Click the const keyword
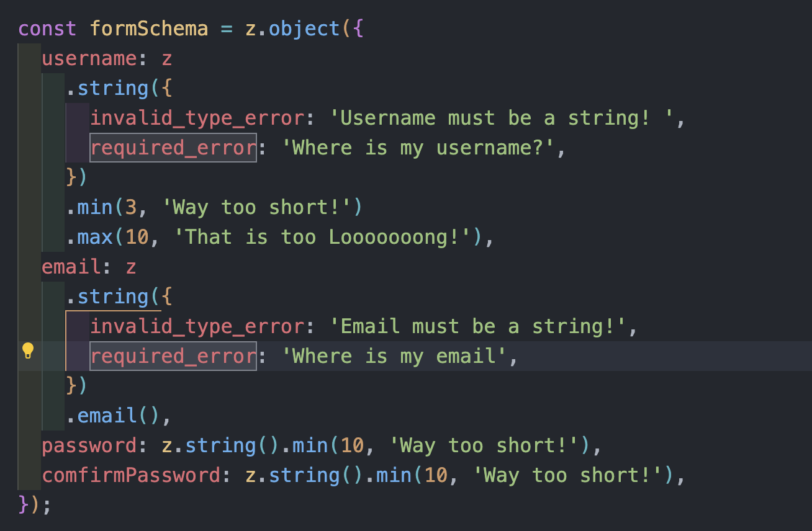Viewport: 812px width, 531px height. tap(48, 29)
